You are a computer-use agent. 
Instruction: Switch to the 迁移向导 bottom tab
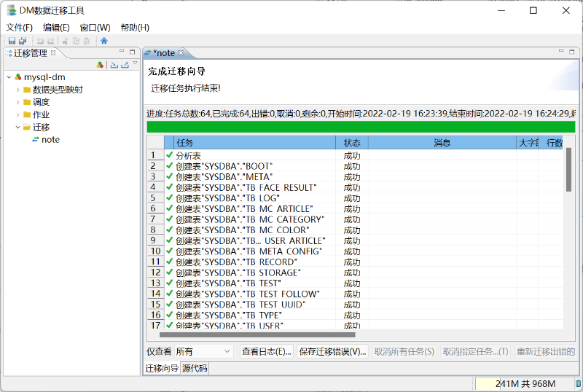(x=162, y=368)
